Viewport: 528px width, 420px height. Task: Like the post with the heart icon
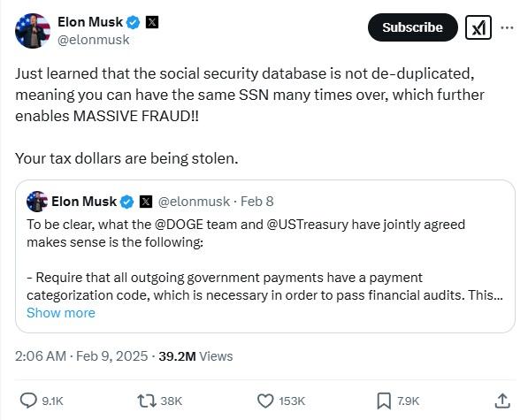[265, 401]
